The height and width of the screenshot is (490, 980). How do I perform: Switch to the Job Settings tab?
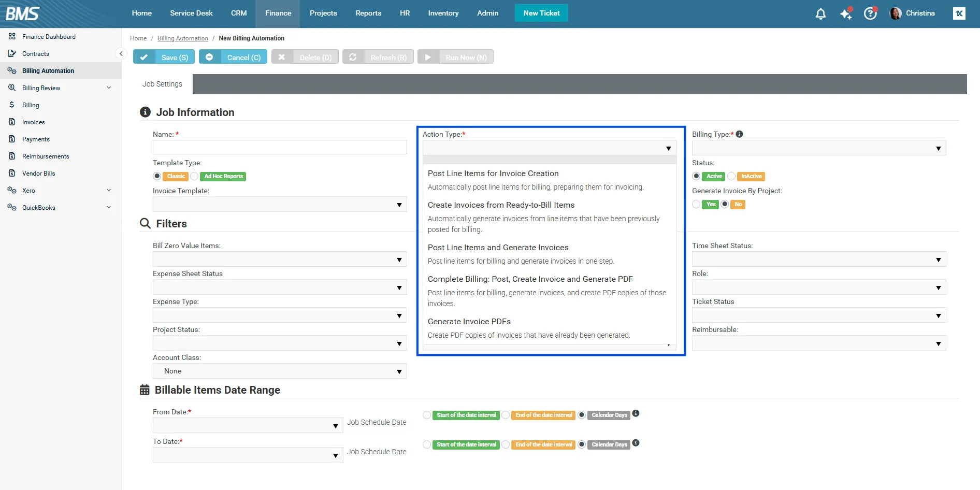pyautogui.click(x=162, y=84)
